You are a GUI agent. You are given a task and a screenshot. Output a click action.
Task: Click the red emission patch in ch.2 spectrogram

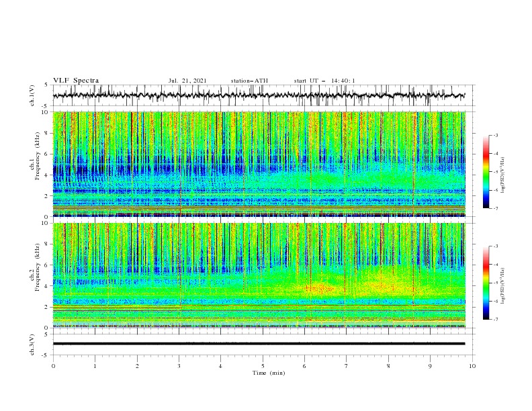pos(319,289)
